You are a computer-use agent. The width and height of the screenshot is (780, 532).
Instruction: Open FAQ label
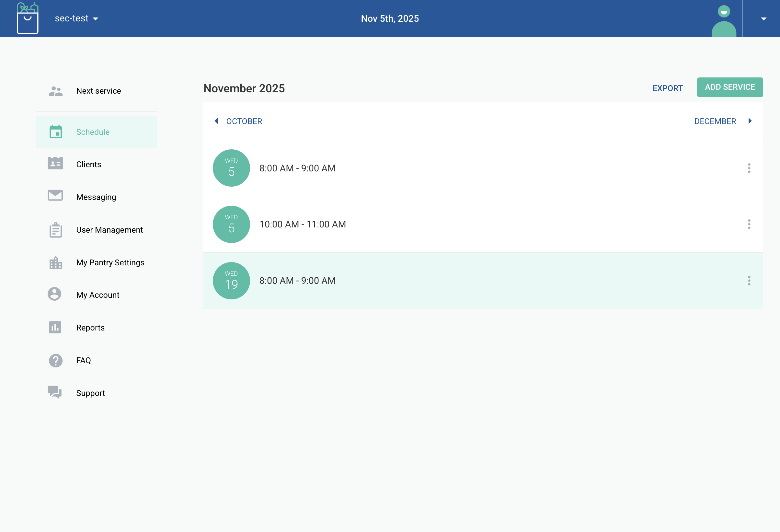pos(83,361)
